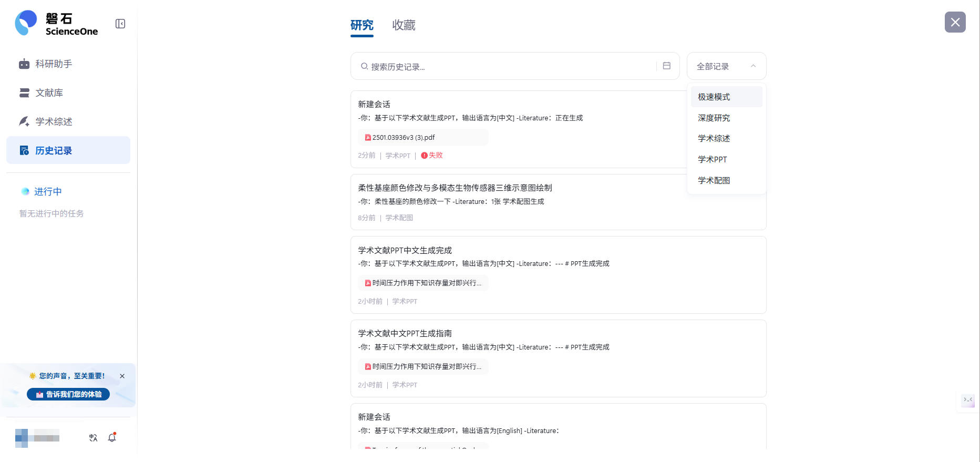Collapse the sidebar panel
This screenshot has height=462, width=980.
(120, 24)
